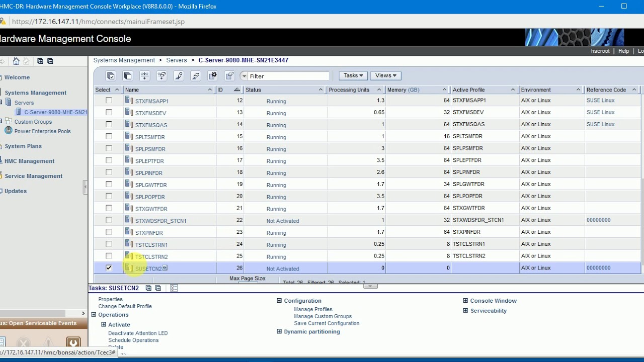Expand the Serviceability group
This screenshot has height=362, width=644.
tap(465, 311)
